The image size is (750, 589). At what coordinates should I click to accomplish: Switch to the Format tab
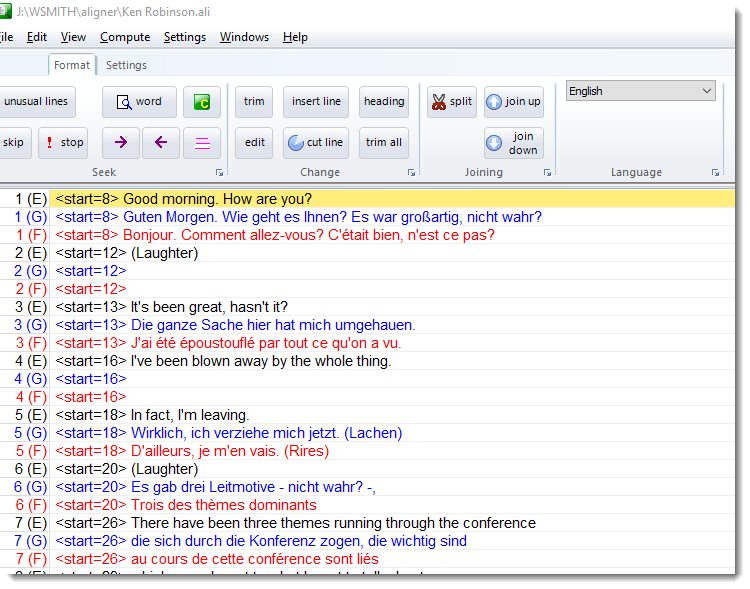[72, 65]
